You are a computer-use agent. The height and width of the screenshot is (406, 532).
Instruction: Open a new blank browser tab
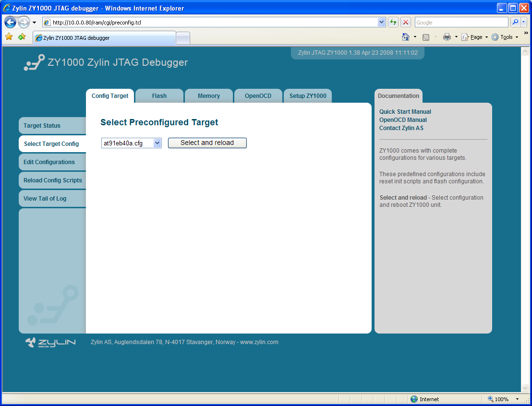click(183, 38)
